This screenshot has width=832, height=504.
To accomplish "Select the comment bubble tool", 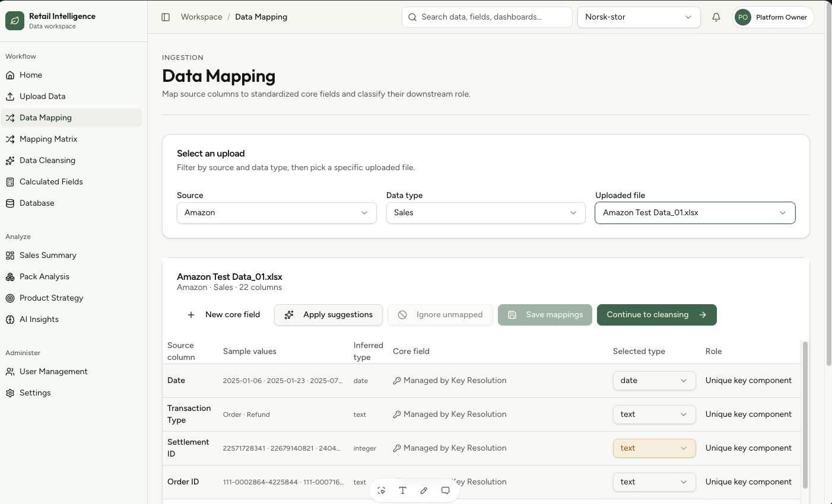I will click(x=445, y=490).
